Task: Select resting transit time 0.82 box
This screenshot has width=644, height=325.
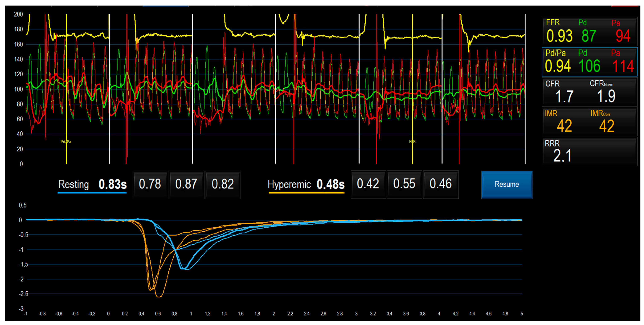Action: [x=223, y=185]
